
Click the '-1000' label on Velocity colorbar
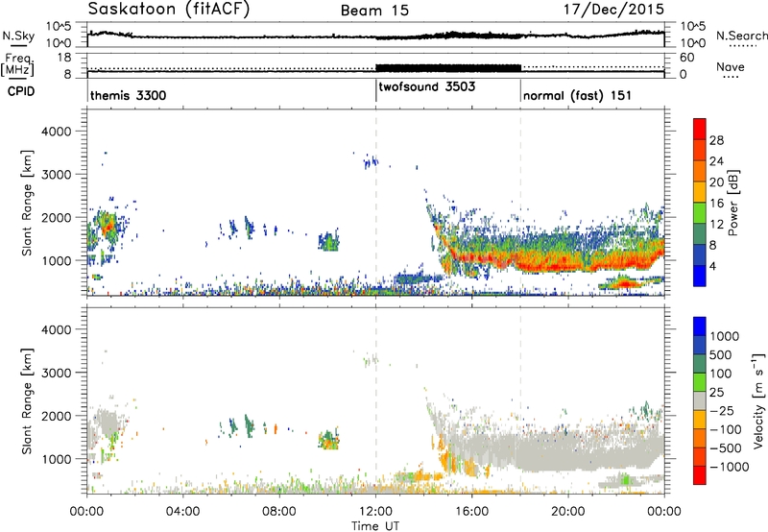coord(730,467)
